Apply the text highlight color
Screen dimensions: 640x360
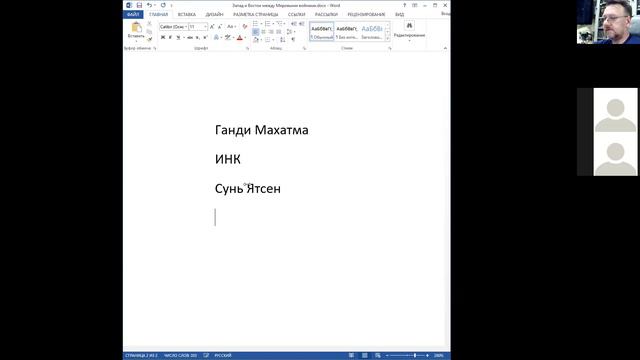point(228,38)
